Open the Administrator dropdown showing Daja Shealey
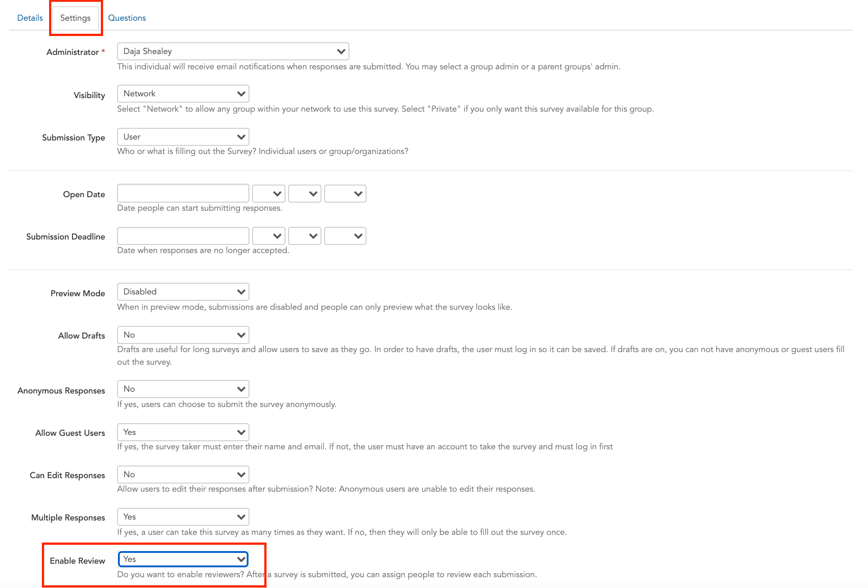This screenshot has width=868, height=588. tap(233, 51)
